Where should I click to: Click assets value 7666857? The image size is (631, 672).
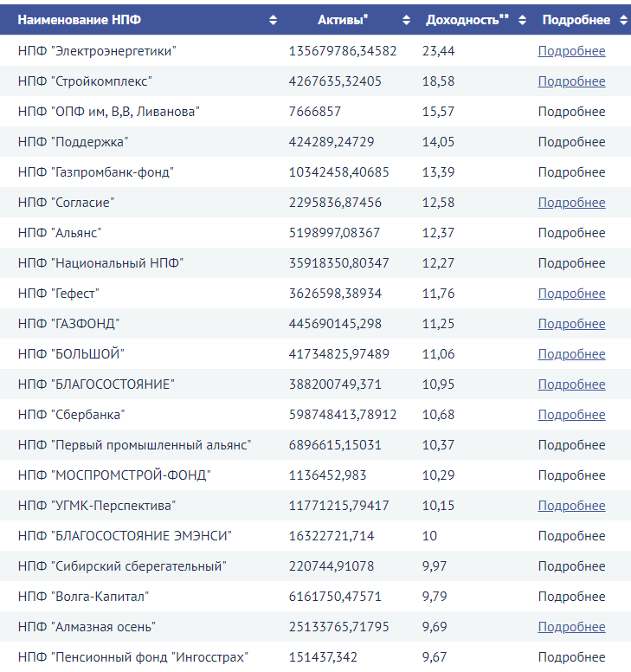[315, 112]
